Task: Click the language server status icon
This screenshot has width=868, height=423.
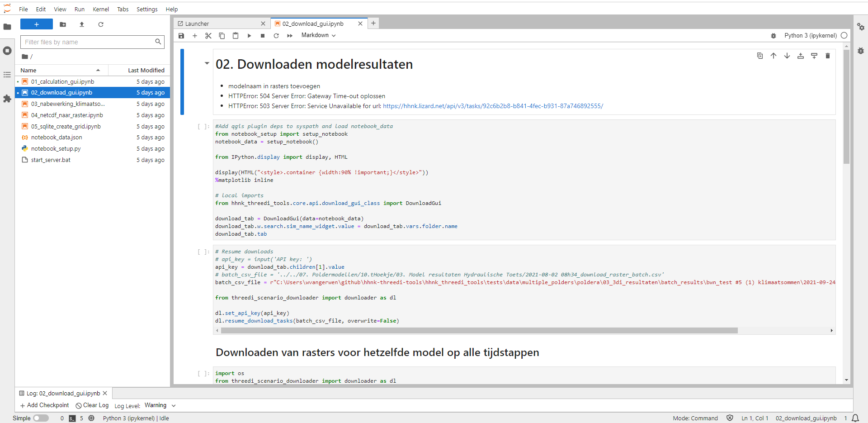Action: point(91,418)
